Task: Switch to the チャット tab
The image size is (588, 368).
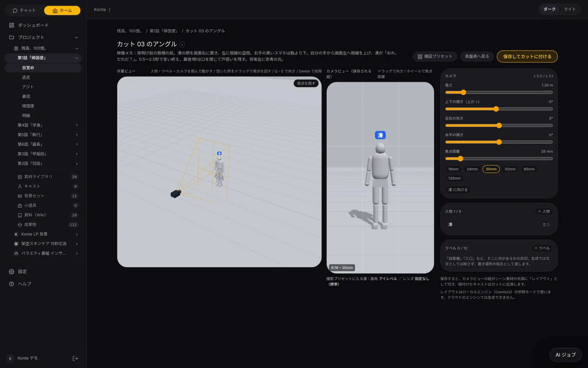Action: coord(24,10)
